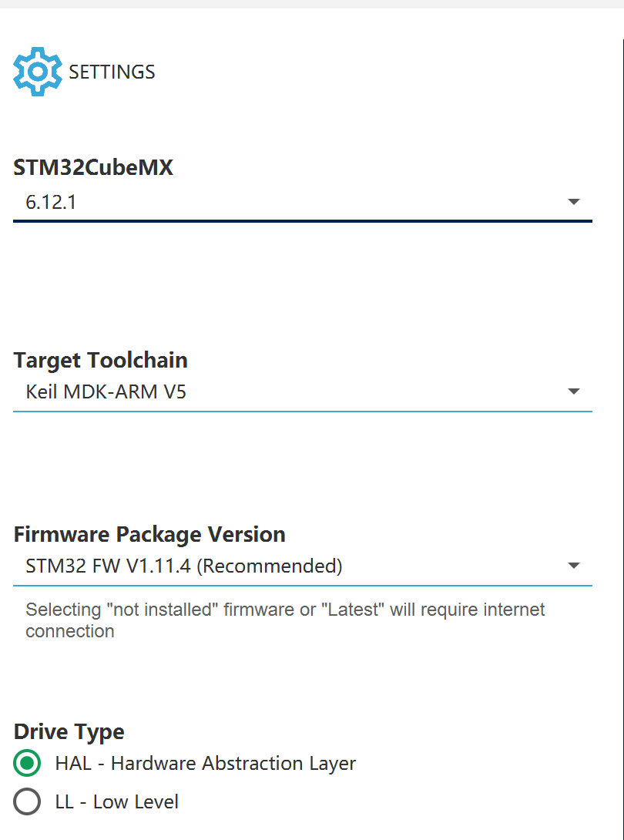Click the SETTINGS heading text
The image size is (624, 840).
coord(112,71)
